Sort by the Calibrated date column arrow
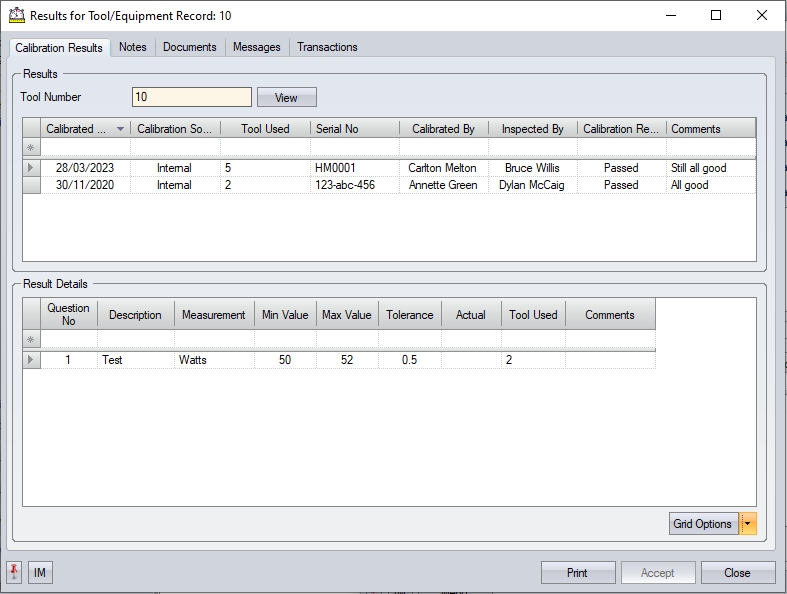The height and width of the screenshot is (594, 787). (x=121, y=129)
